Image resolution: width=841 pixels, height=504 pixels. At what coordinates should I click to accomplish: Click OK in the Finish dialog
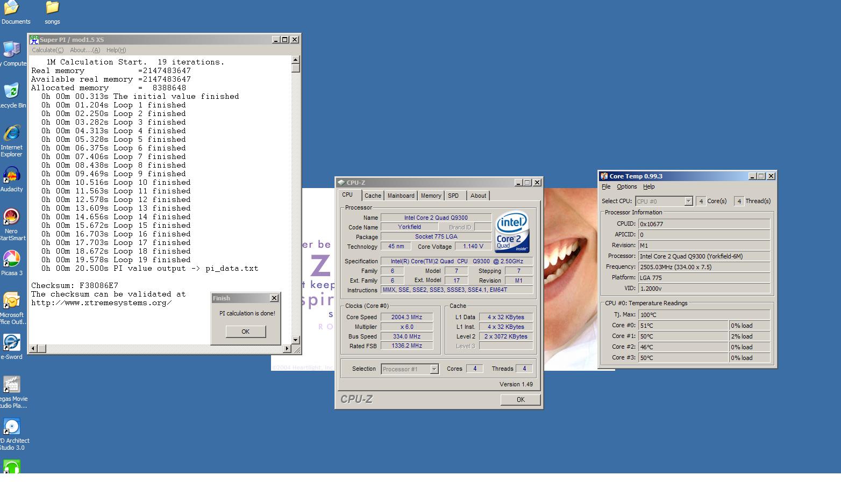click(x=246, y=332)
